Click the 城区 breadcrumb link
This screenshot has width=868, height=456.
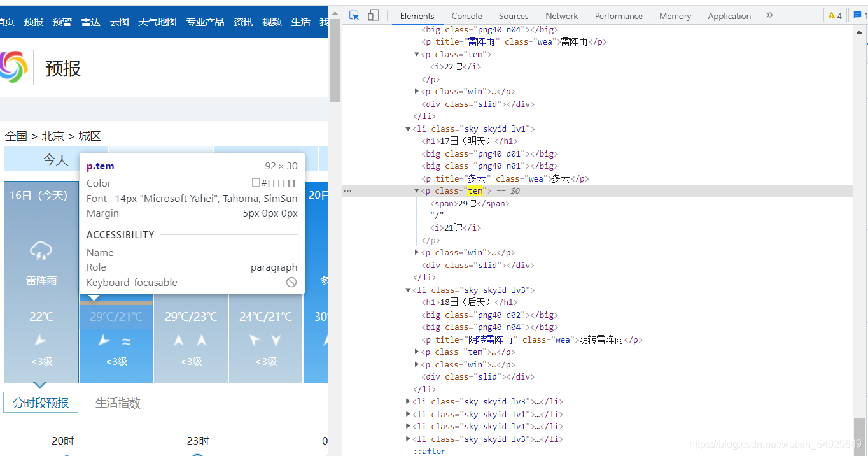pyautogui.click(x=90, y=136)
